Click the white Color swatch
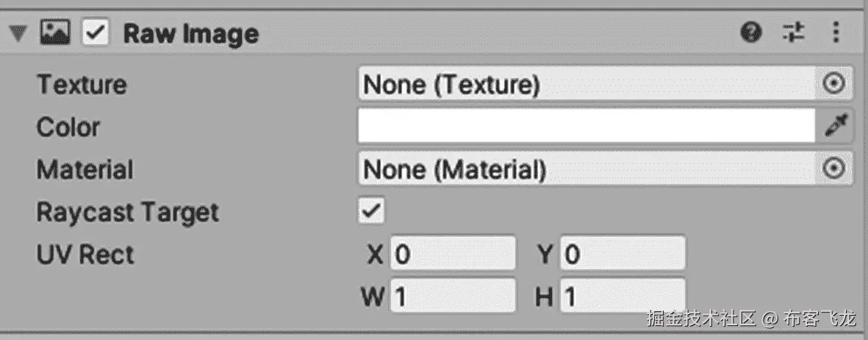The image size is (868, 340). [x=587, y=127]
